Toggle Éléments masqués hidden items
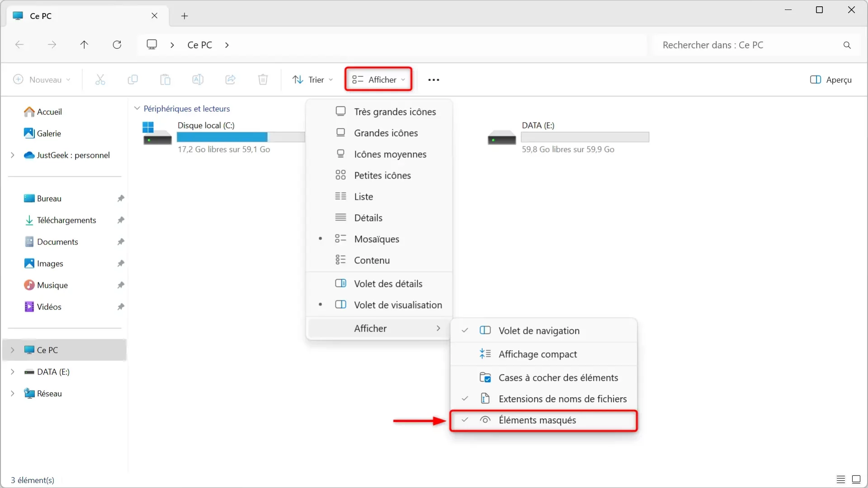Image resolution: width=868 pixels, height=488 pixels. (x=544, y=421)
